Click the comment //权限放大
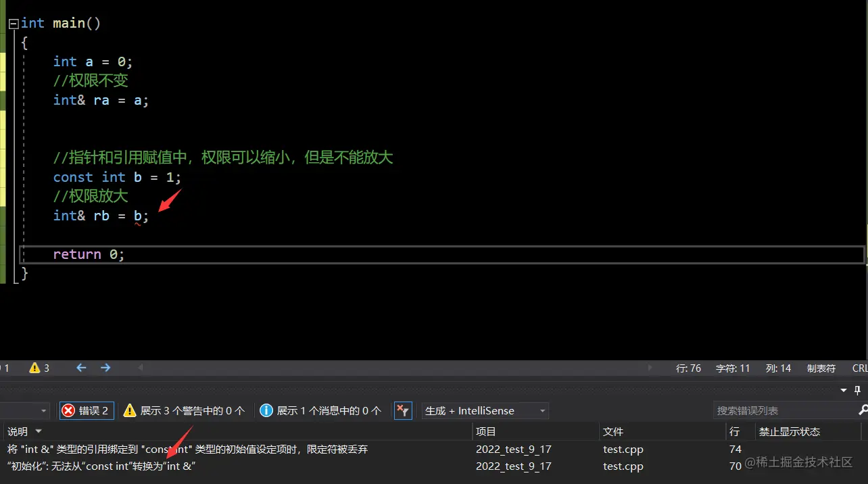This screenshot has height=484, width=868. (x=91, y=197)
